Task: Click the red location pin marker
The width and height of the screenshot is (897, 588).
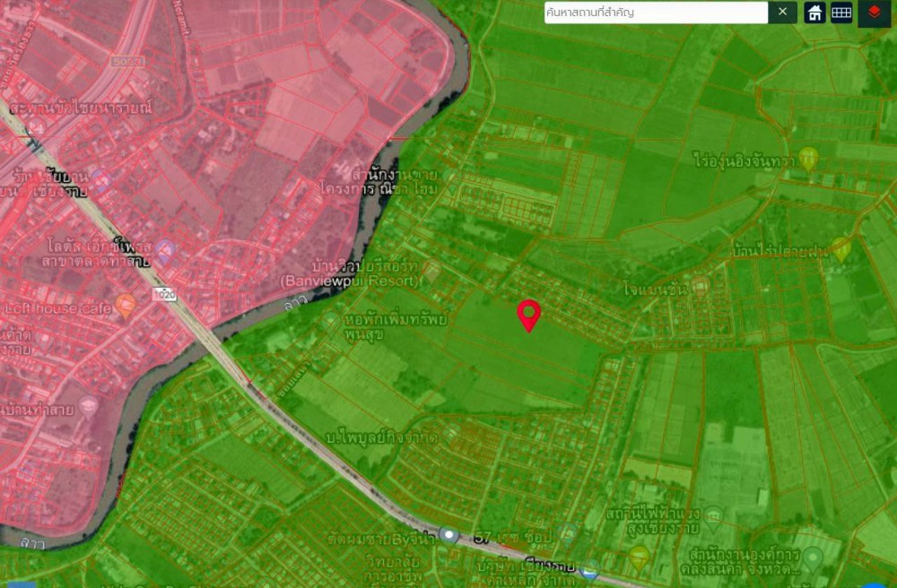Action: tap(529, 316)
